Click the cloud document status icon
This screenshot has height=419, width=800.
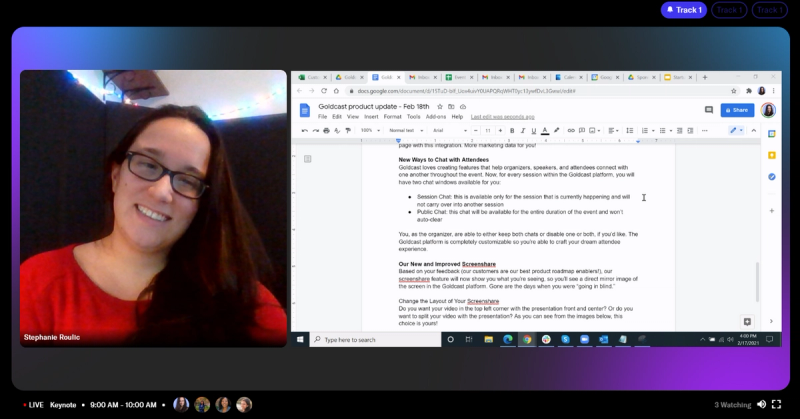coord(463,107)
